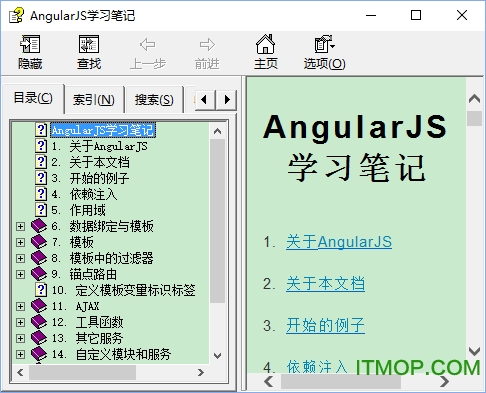The image size is (486, 393).
Task: Click page icon beside 开始的例子
Action: (x=41, y=178)
